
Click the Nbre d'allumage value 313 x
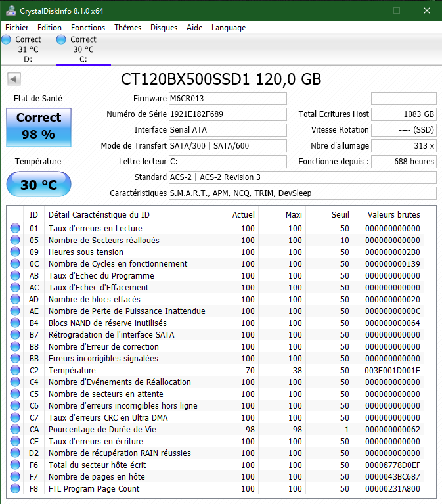[x=404, y=146]
